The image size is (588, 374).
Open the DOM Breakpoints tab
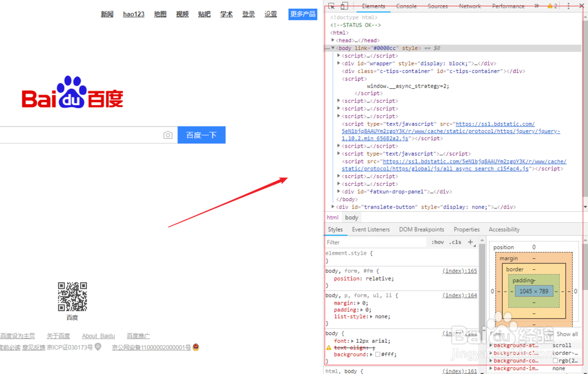pyautogui.click(x=422, y=229)
